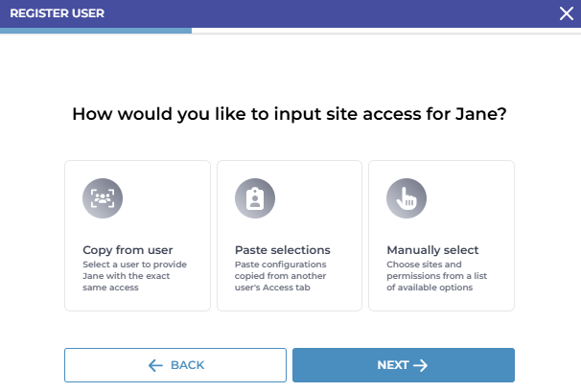Click the Copy from user people icon
Viewport: 581px width, 392px height.
[x=102, y=199]
